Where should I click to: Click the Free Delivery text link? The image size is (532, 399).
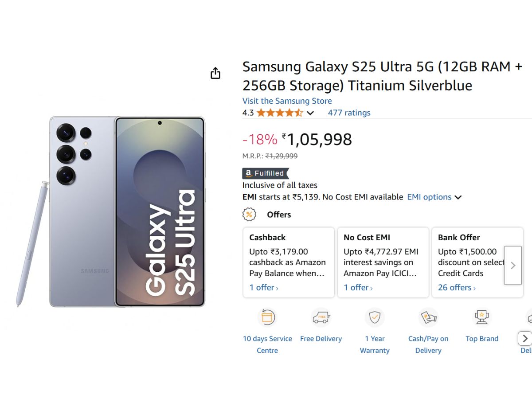click(x=321, y=339)
